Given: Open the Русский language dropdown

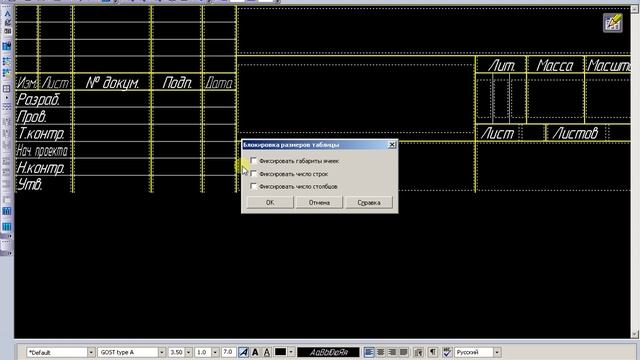Looking at the screenshot, I should pyautogui.click(x=497, y=352).
